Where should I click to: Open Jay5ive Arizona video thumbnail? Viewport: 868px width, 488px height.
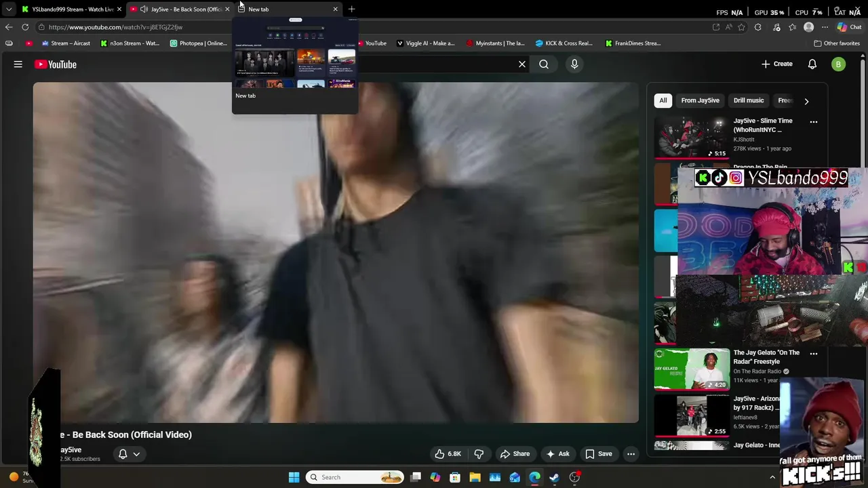coord(692,415)
